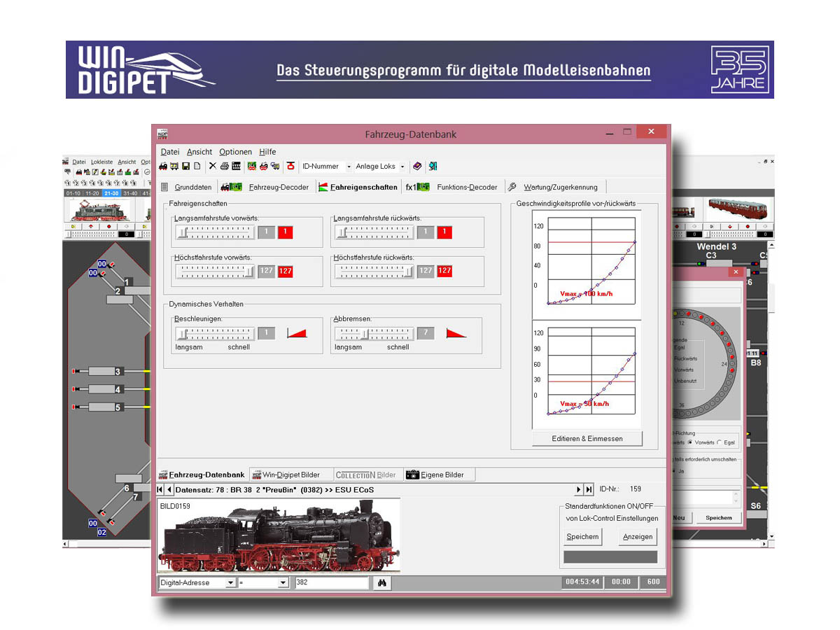Click the delete X icon in toolbar

pyautogui.click(x=212, y=166)
